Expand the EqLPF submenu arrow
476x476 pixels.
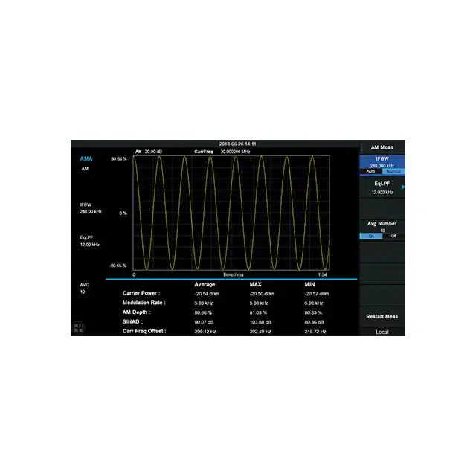pos(403,187)
